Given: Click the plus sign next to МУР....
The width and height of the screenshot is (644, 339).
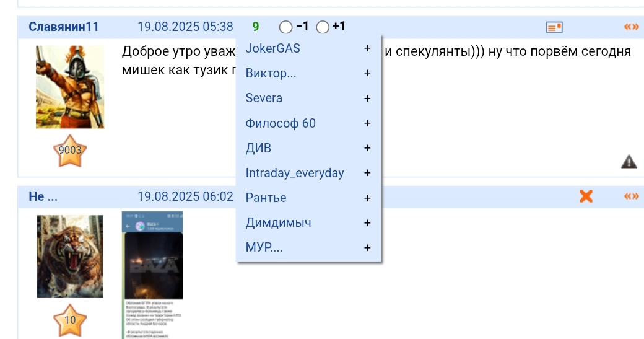Looking at the screenshot, I should coord(367,248).
